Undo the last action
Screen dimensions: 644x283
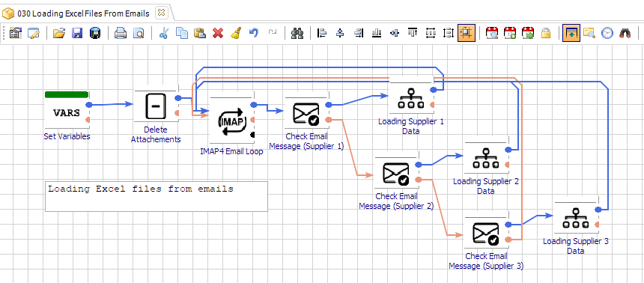(254, 33)
